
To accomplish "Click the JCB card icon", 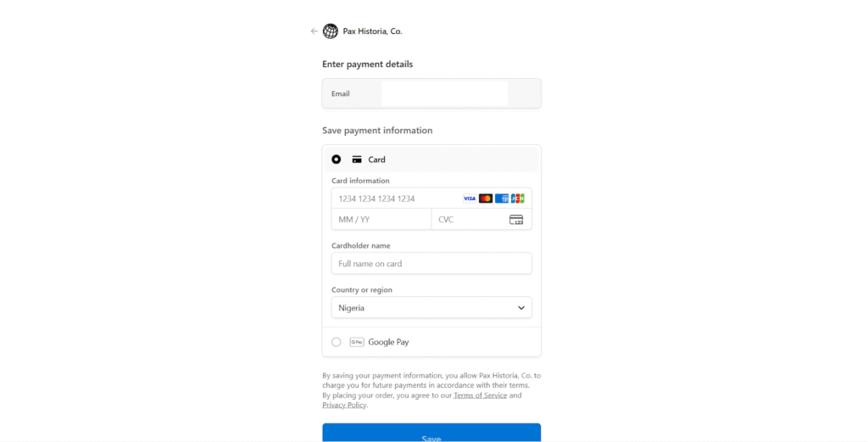I will [x=518, y=199].
